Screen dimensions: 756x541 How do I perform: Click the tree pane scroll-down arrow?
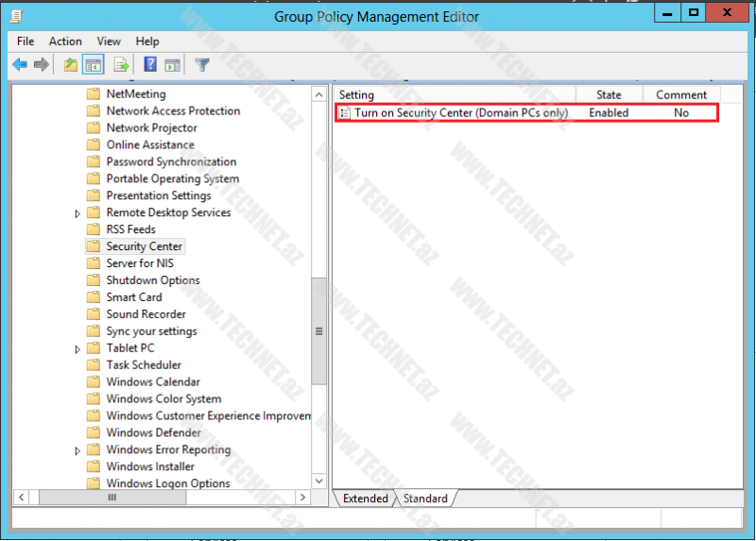coord(318,482)
